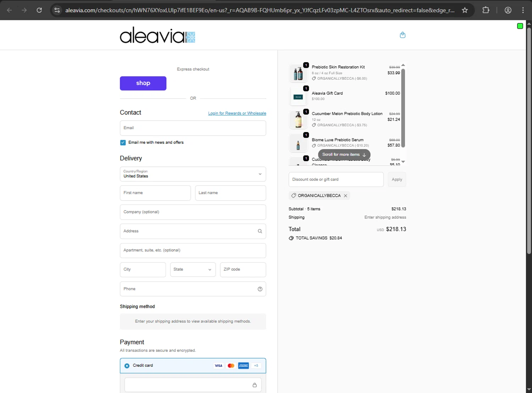This screenshot has height=393, width=532.
Task: Click the lock icon in card number field
Action: [255, 385]
